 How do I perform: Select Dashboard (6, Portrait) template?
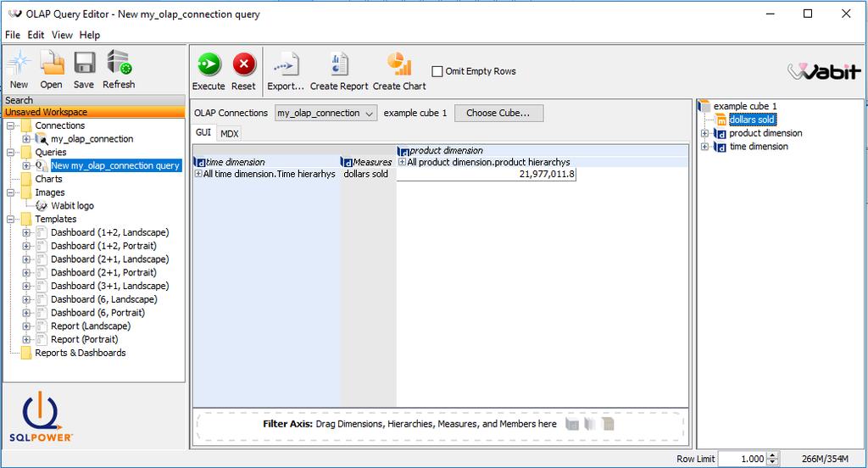click(x=98, y=312)
